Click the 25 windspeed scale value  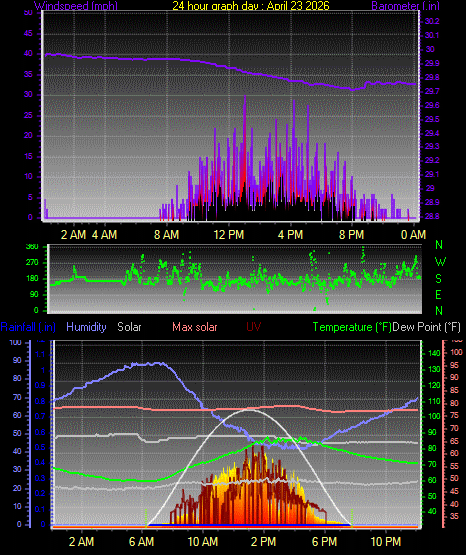[x=28, y=115]
